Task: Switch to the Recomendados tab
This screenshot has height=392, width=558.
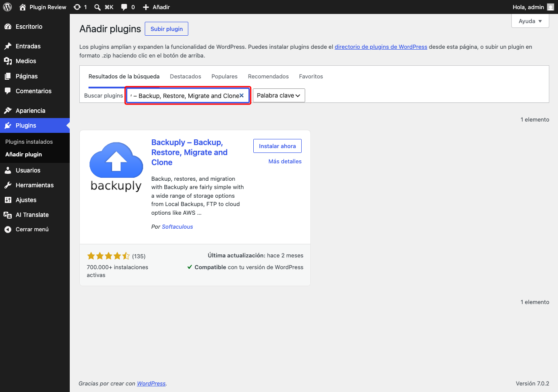Action: tap(269, 76)
